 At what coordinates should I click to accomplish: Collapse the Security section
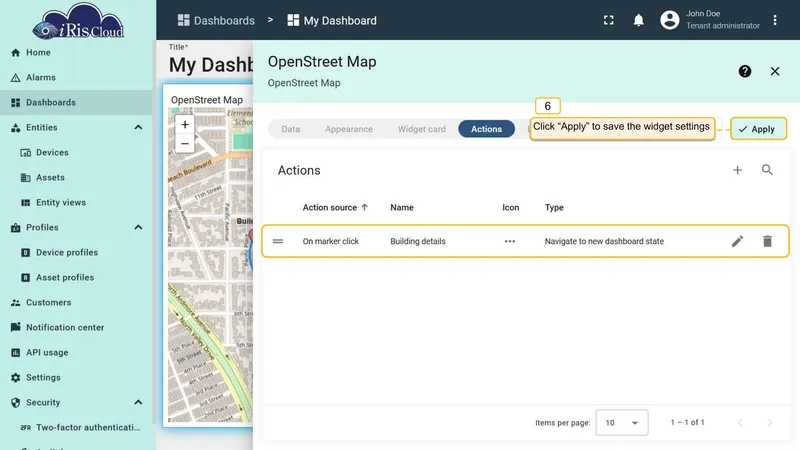pos(138,403)
